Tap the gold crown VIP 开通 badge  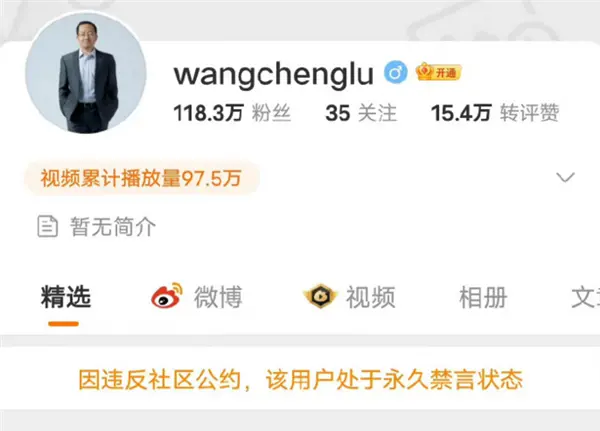click(x=439, y=72)
